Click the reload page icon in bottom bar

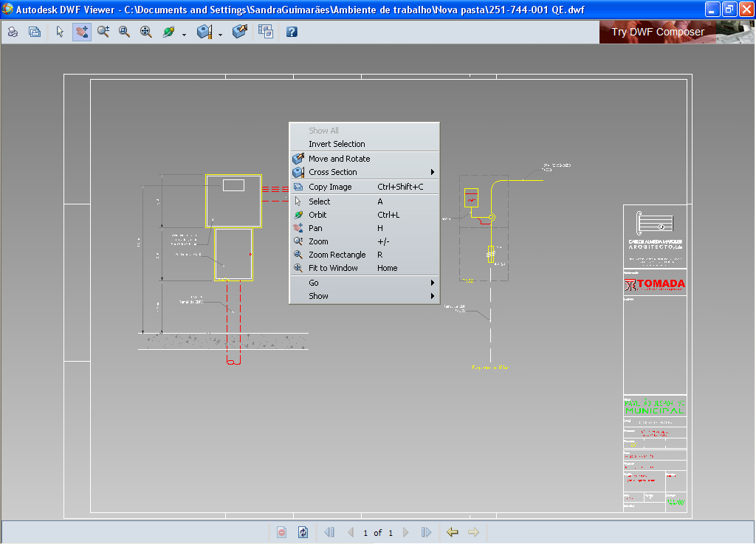[x=303, y=532]
